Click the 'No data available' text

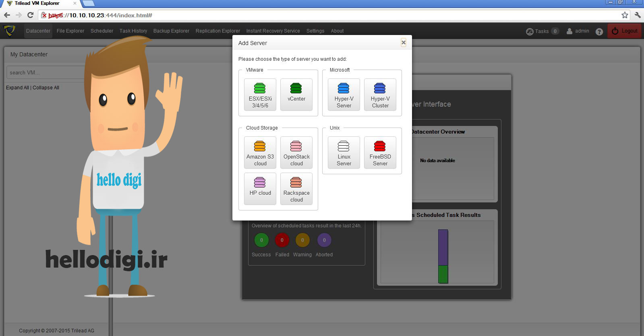tap(437, 161)
